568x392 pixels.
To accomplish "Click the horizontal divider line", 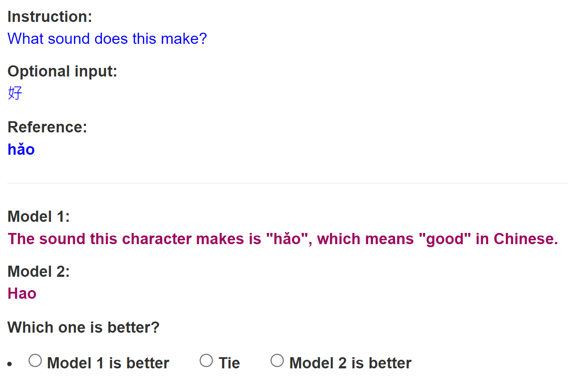I will [x=287, y=183].
